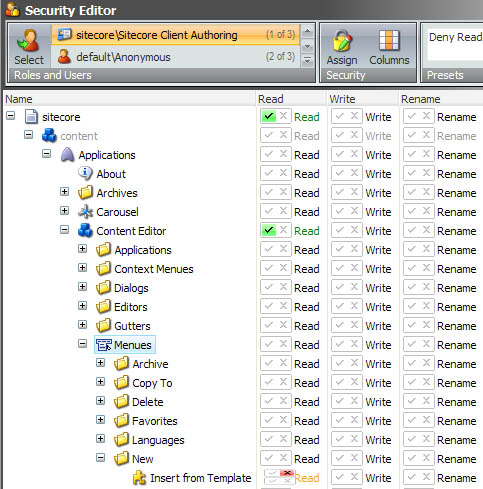This screenshot has height=489, width=483.
Task: Select default\Anonymous user entry
Action: pyautogui.click(x=176, y=57)
